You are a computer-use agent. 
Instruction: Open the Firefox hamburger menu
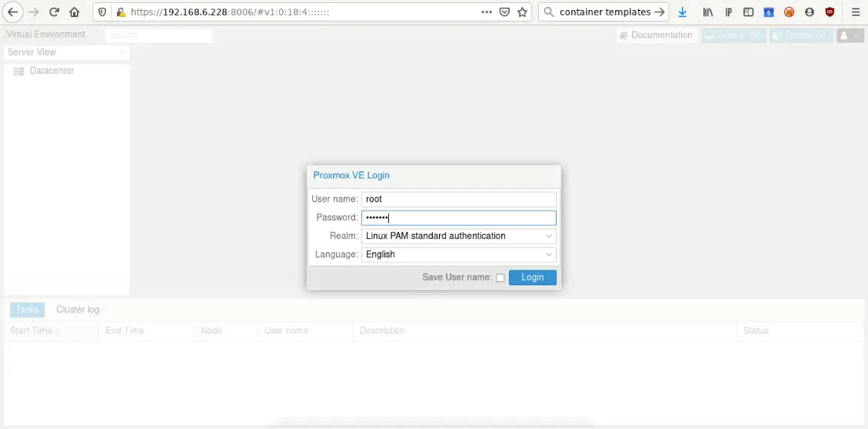coord(855,12)
